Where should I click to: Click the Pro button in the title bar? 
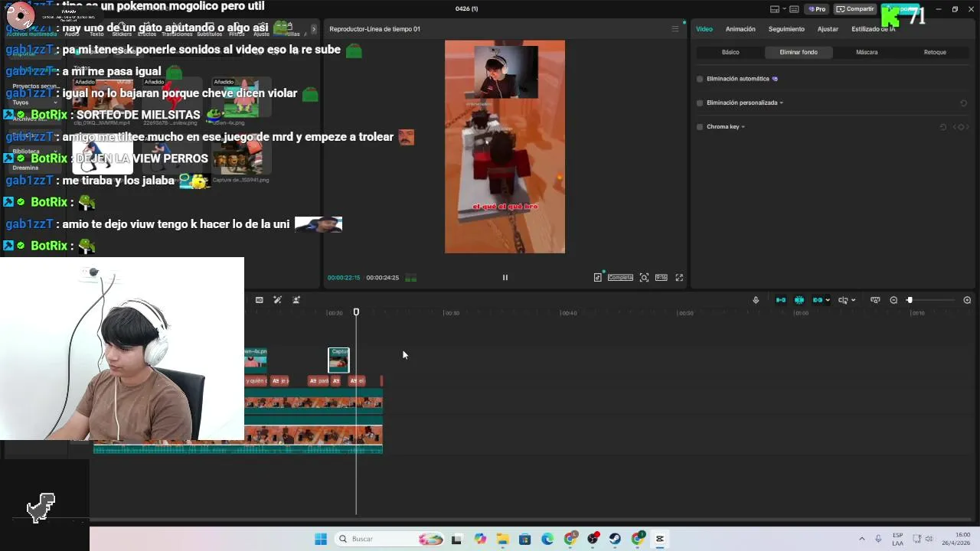pos(818,9)
